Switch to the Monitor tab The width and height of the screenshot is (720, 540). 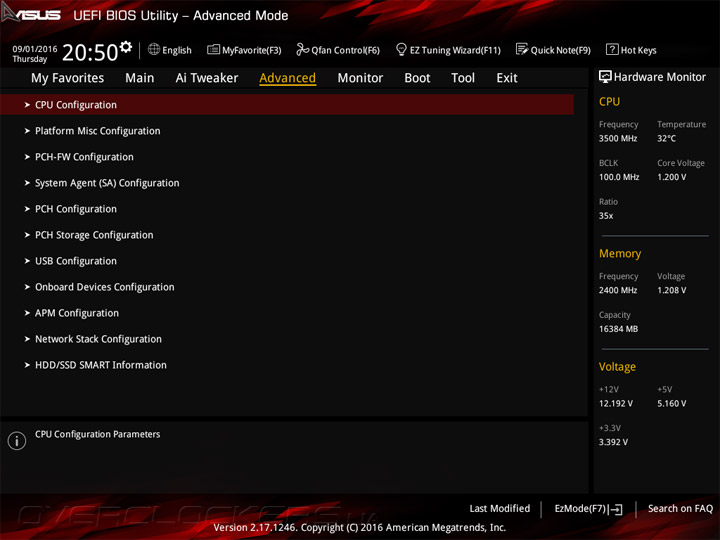coord(360,78)
